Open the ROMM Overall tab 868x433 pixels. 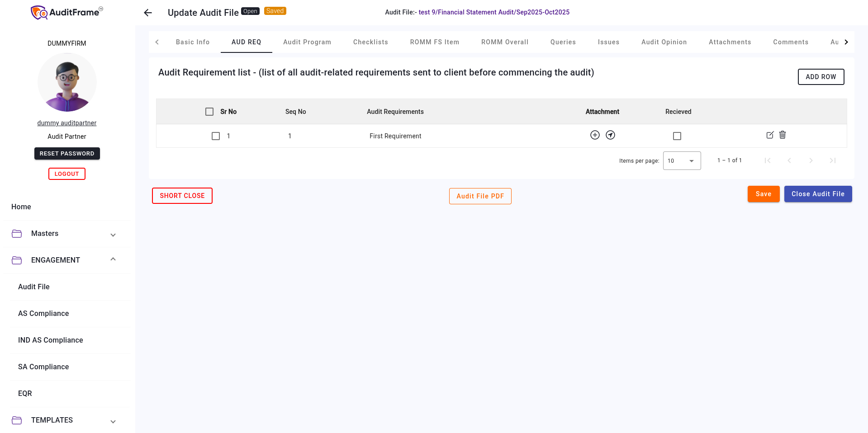click(504, 42)
